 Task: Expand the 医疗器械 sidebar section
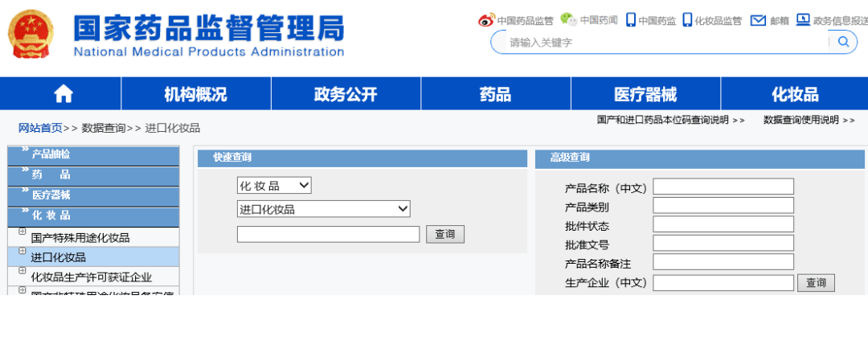point(93,195)
